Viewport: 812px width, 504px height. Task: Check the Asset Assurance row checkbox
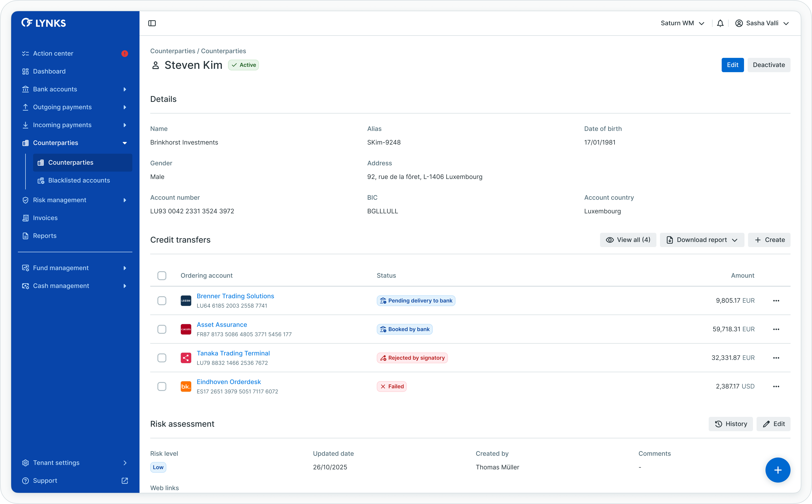(162, 329)
